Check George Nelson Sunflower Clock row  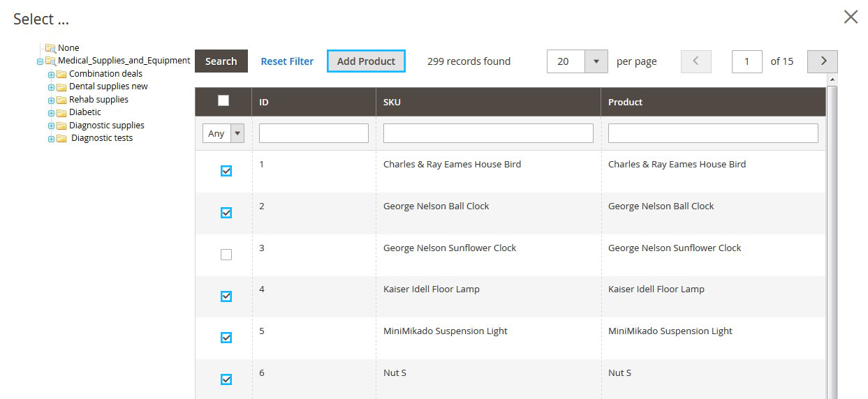click(226, 255)
